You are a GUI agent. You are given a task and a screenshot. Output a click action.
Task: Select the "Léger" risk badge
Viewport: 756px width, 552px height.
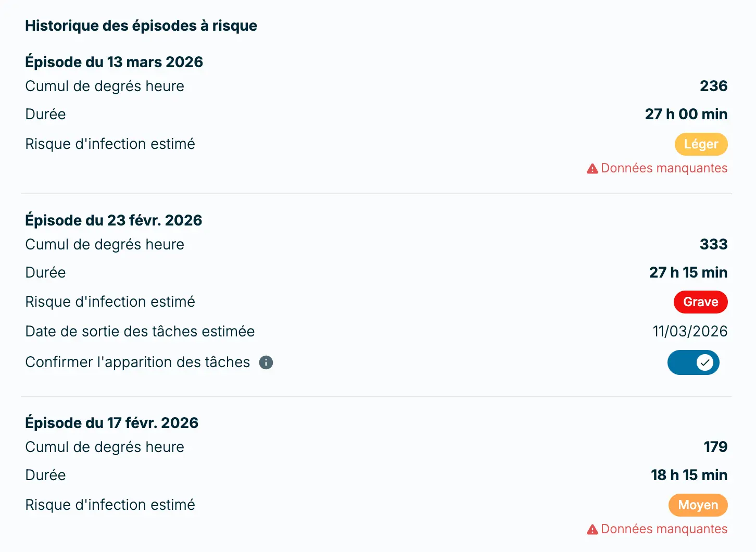(701, 144)
